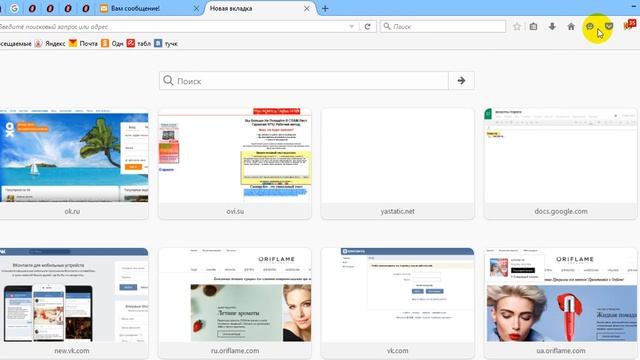Open the ovi.su tile
640x360 pixels.
click(x=235, y=164)
